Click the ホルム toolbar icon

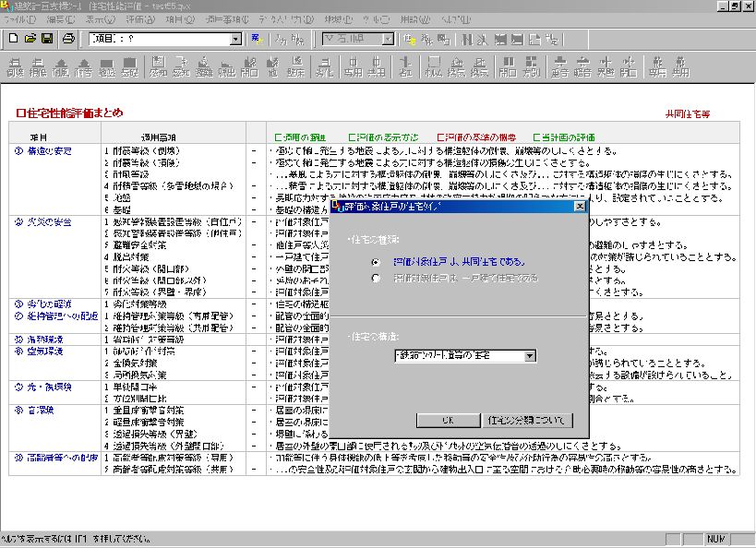(x=434, y=67)
